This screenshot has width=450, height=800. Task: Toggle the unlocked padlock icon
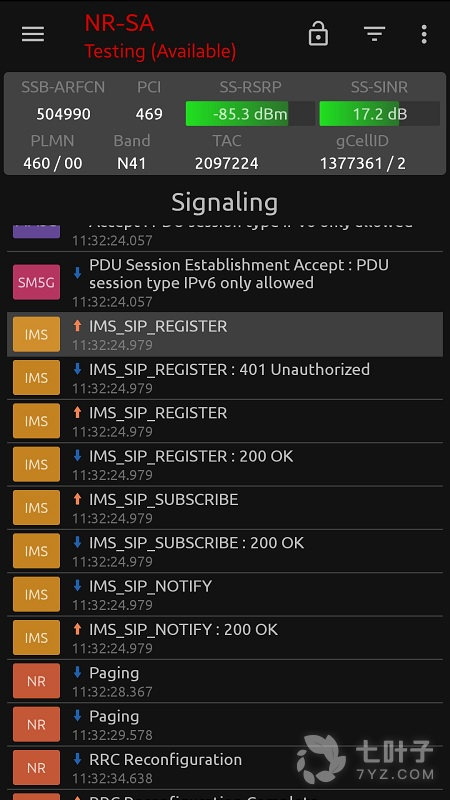(318, 34)
